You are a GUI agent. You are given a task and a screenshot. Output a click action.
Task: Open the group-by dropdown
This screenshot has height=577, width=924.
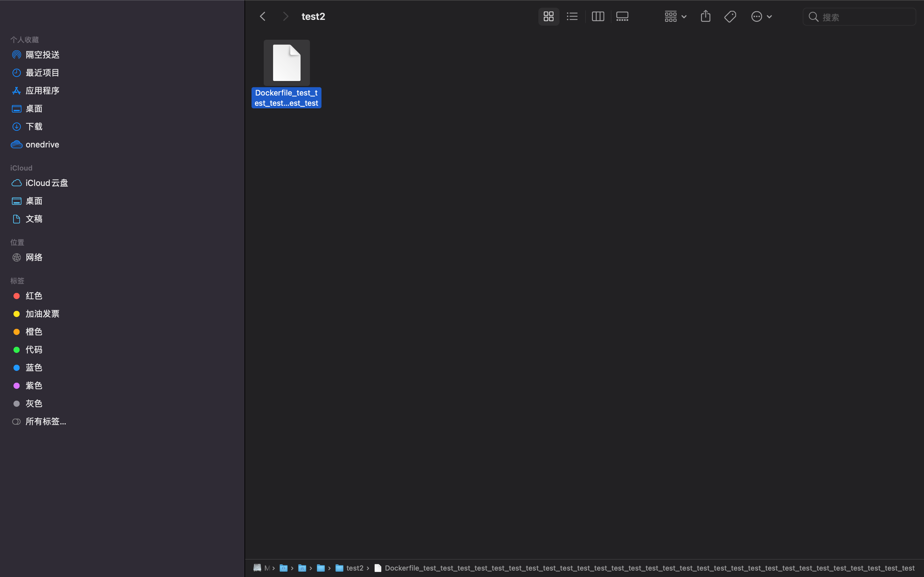(x=675, y=16)
